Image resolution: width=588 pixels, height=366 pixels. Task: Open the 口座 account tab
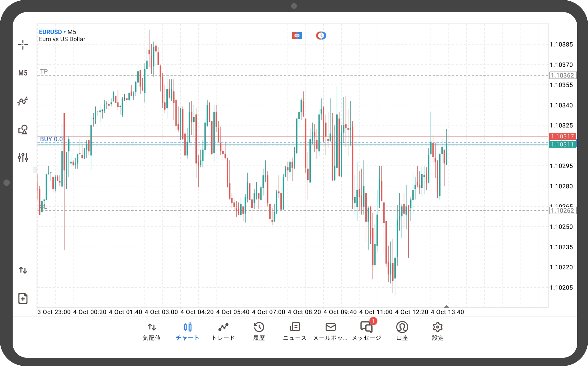tap(402, 332)
